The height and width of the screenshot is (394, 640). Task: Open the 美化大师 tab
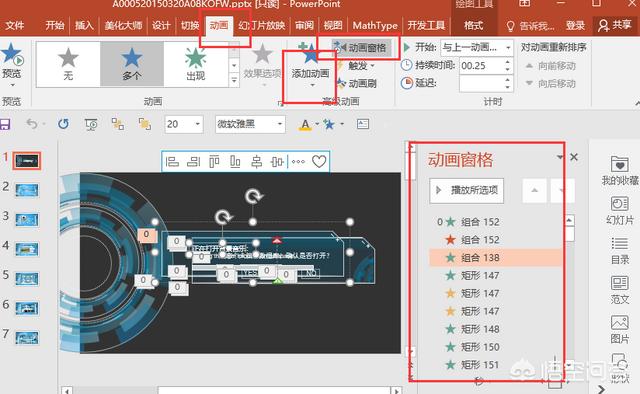coord(123,25)
